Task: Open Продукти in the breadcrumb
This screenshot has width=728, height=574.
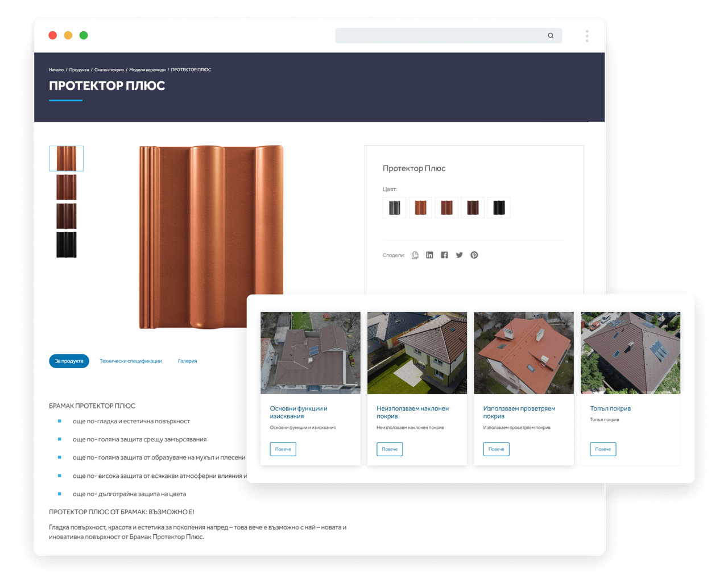Action: 79,70
